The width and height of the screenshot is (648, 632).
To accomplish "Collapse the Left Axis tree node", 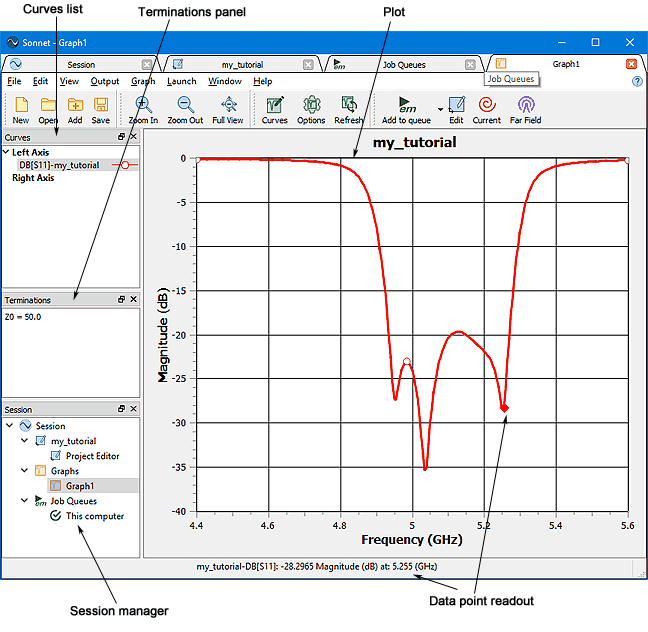I will click(6, 152).
